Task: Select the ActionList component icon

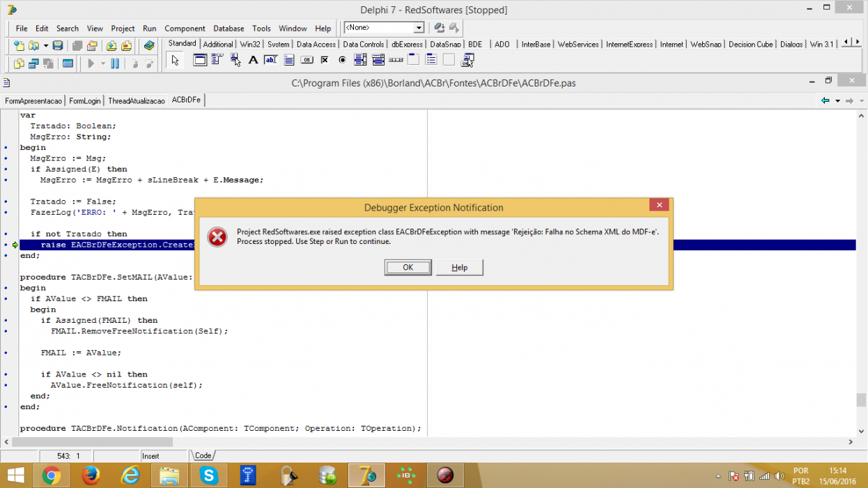Action: click(466, 60)
